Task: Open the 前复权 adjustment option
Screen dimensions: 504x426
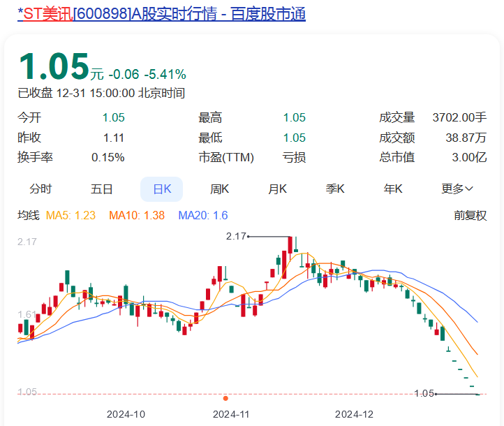Action: [x=470, y=215]
